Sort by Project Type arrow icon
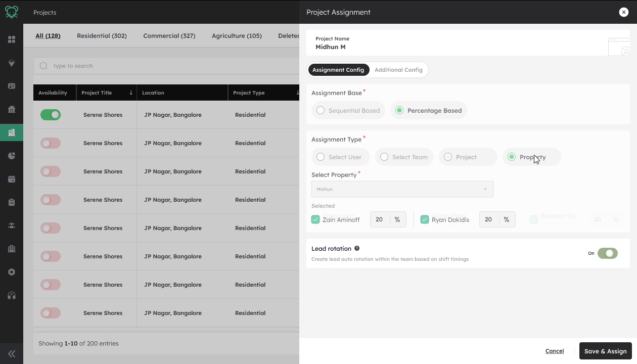This screenshot has width=637, height=364. [298, 93]
